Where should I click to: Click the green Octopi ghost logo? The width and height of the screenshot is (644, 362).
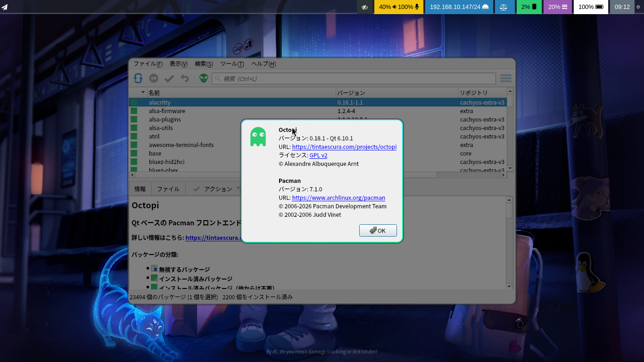(258, 137)
